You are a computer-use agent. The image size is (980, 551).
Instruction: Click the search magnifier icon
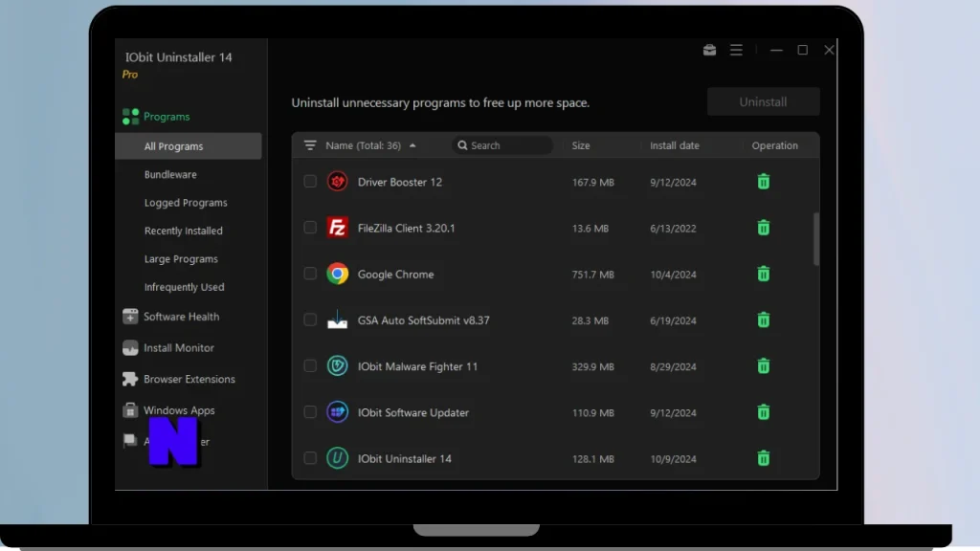[x=462, y=145]
